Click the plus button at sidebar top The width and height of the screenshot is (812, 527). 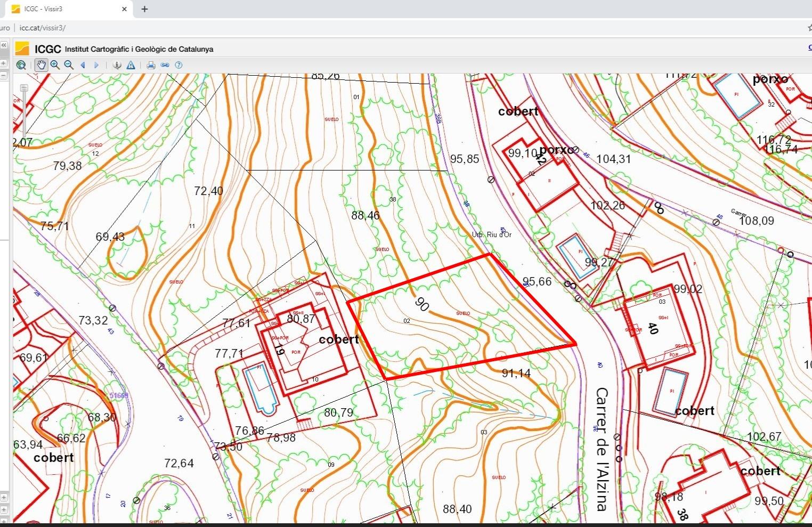[4, 63]
